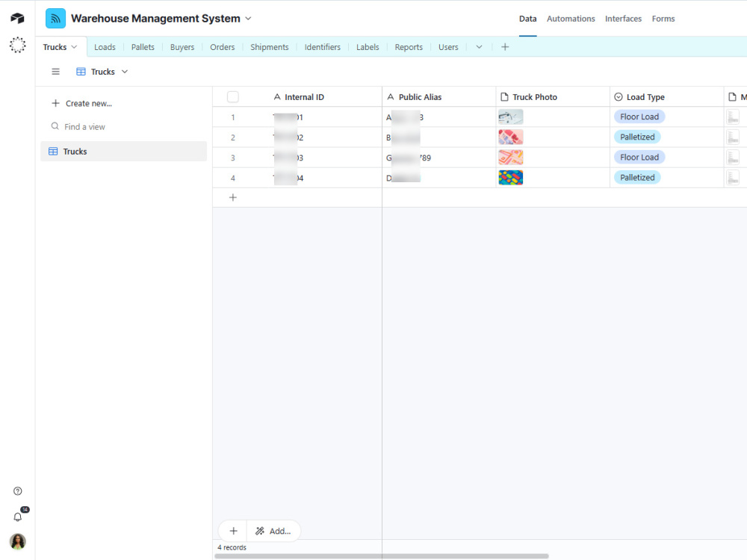Switch to the Pallets table tab
The image size is (747, 560).
[143, 47]
